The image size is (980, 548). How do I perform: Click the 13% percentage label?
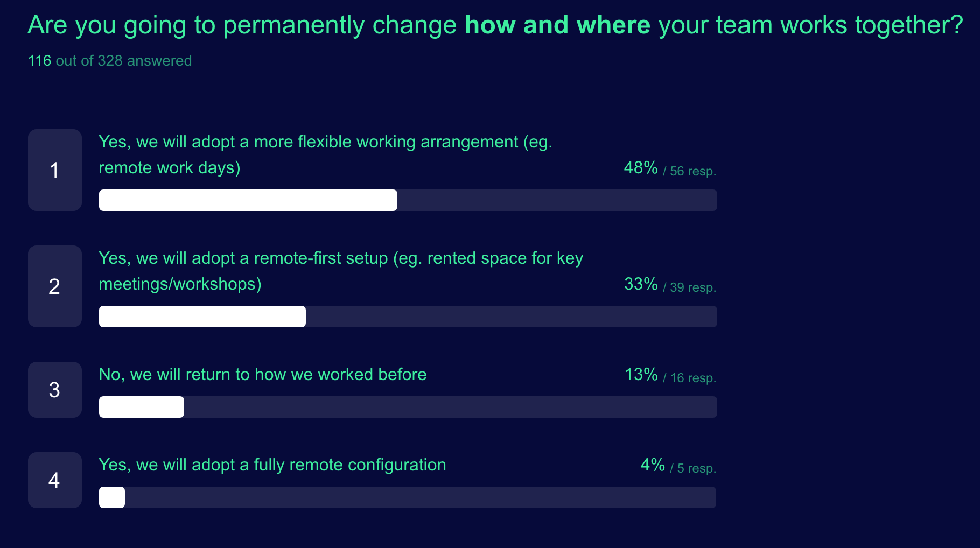click(x=641, y=375)
